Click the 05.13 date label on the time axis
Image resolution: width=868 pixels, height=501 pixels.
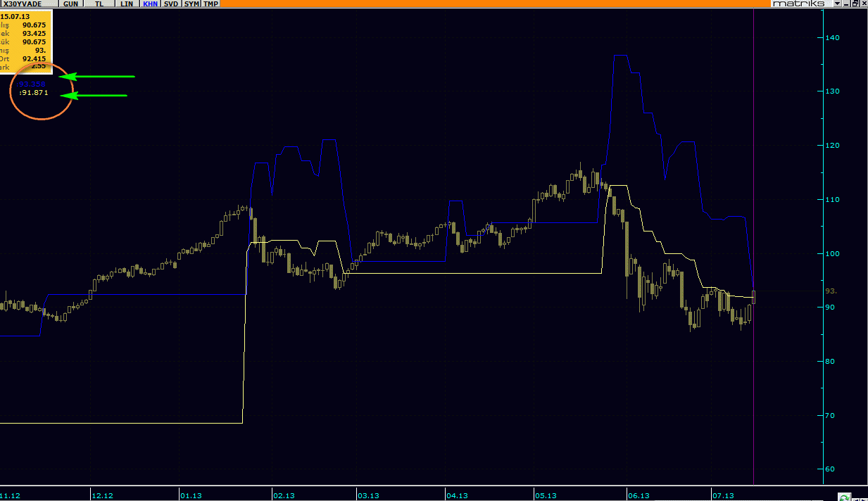[x=546, y=495]
